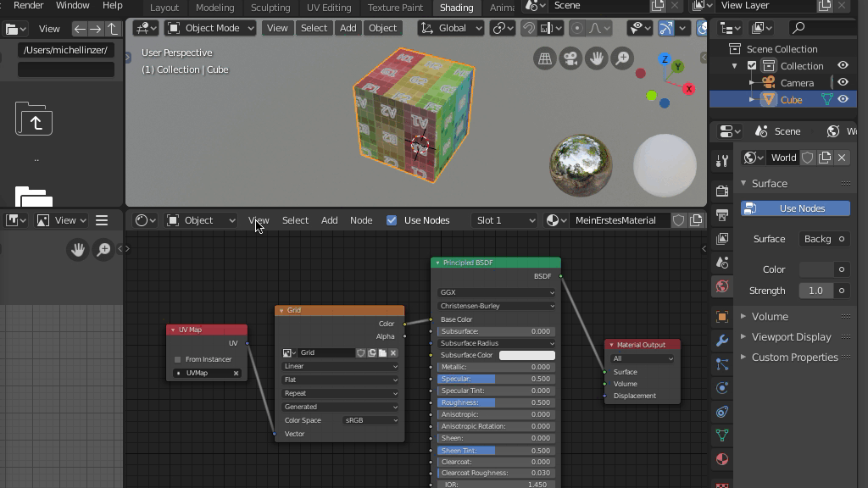Click the MeinErstesMaterial name field
The image size is (868, 488).
pyautogui.click(x=616, y=220)
